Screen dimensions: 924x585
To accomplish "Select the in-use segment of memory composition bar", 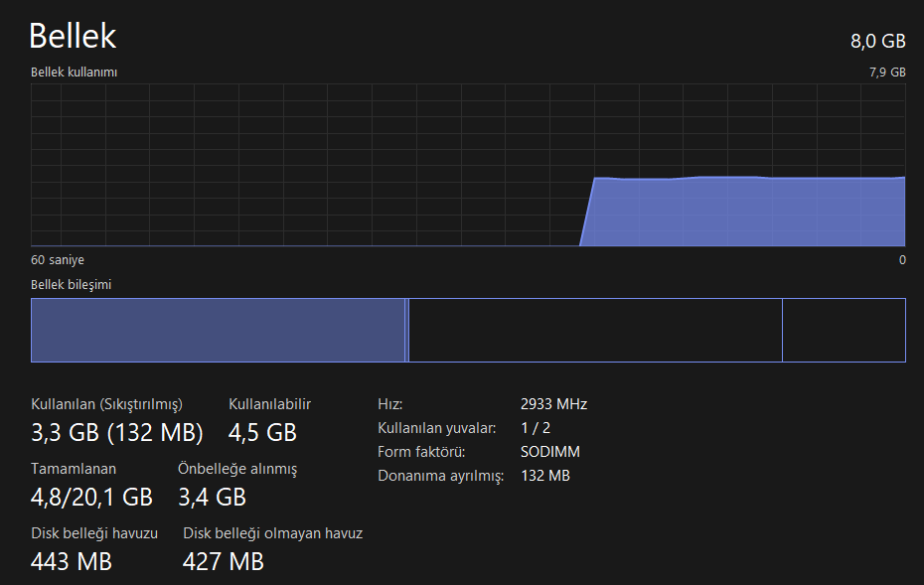I will 218,330.
